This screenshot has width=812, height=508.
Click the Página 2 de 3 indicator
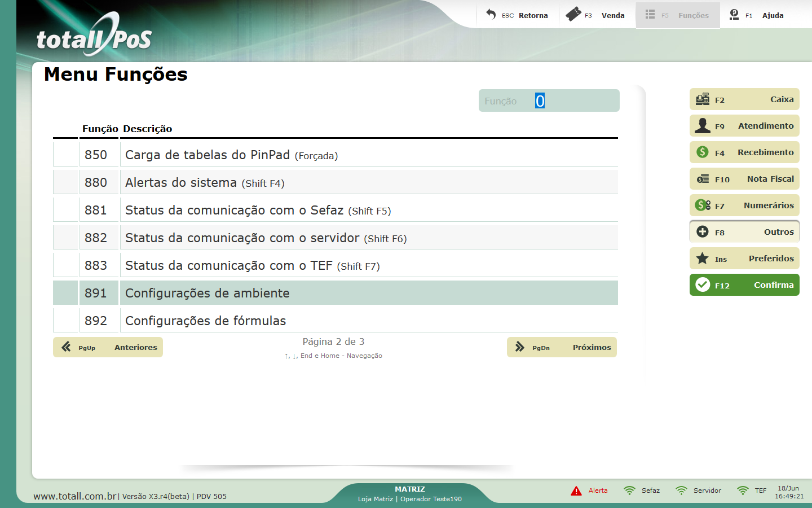point(333,341)
